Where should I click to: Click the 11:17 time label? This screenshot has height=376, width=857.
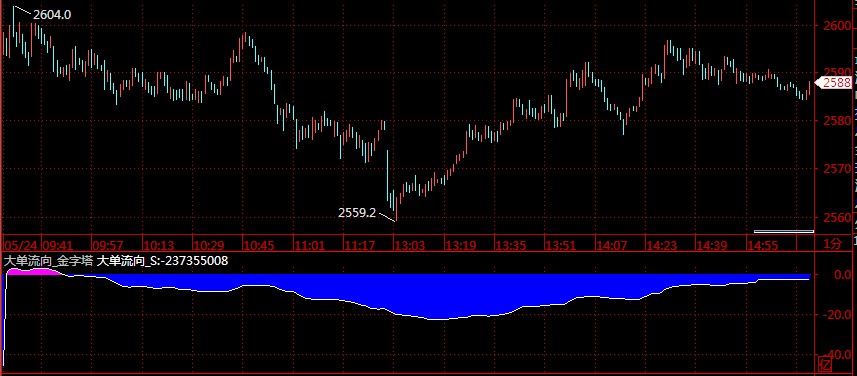360,244
